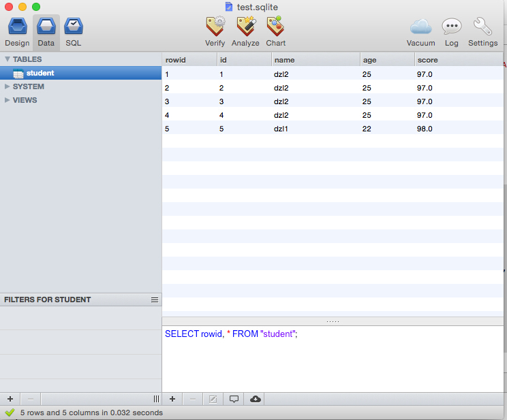Select score cell in row with rowid 3

[459, 101]
